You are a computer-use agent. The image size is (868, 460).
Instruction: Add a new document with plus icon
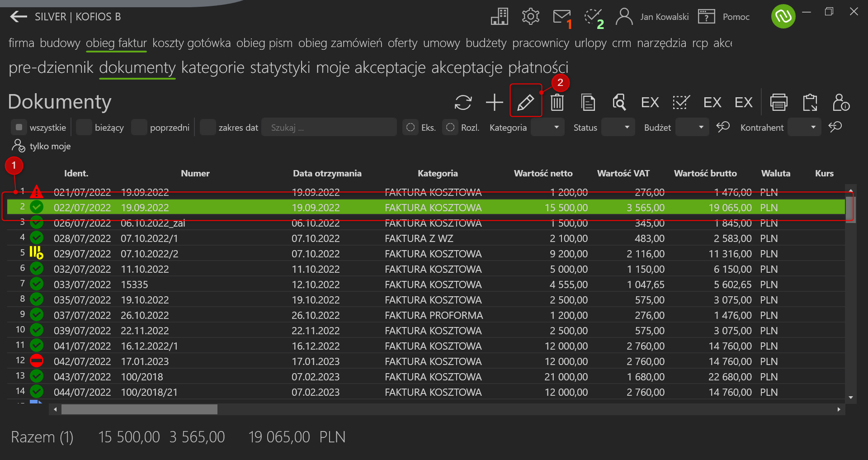495,102
